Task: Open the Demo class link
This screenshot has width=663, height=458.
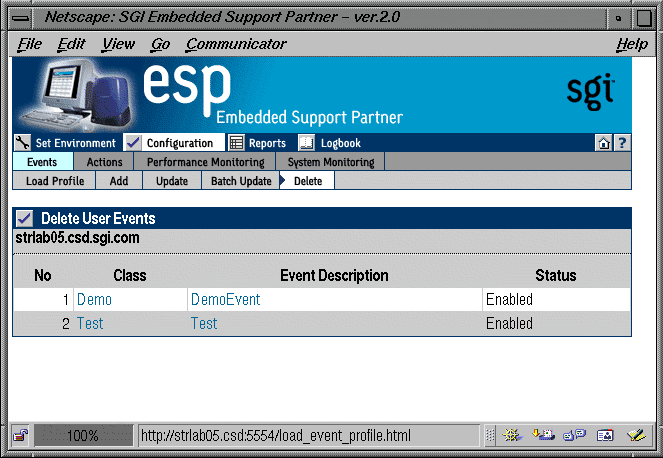Action: click(x=94, y=299)
